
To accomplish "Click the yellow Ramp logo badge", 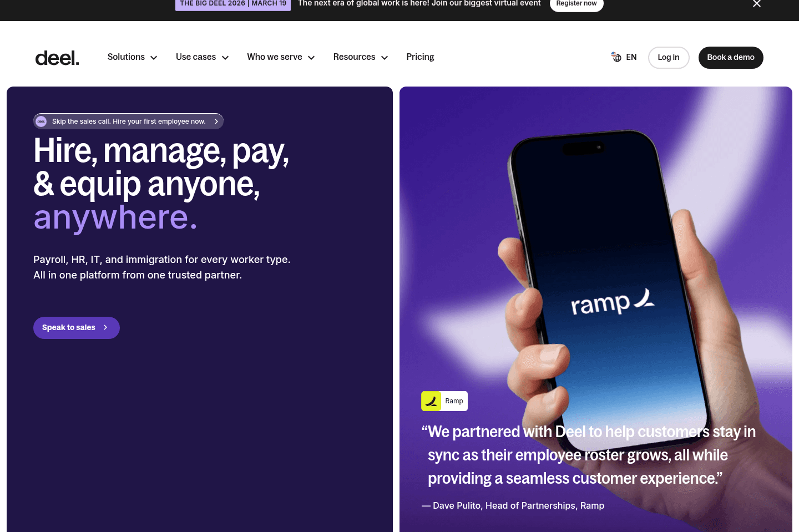I will (x=431, y=401).
